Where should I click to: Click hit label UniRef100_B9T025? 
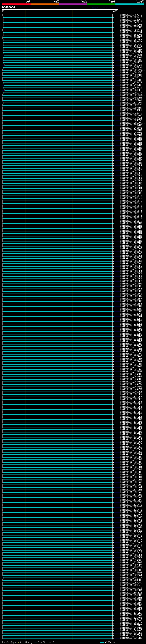[131, 42]
